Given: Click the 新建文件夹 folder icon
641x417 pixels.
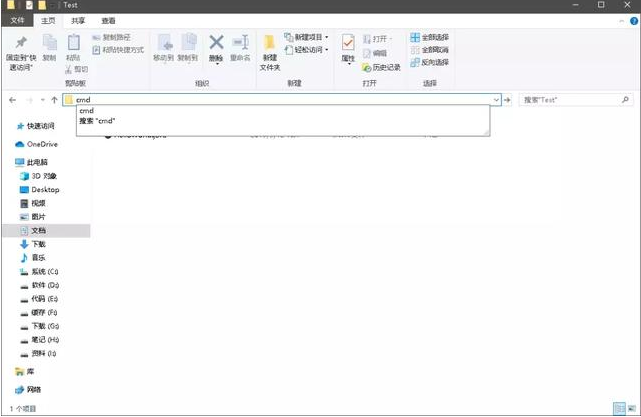Looking at the screenshot, I should [269, 43].
